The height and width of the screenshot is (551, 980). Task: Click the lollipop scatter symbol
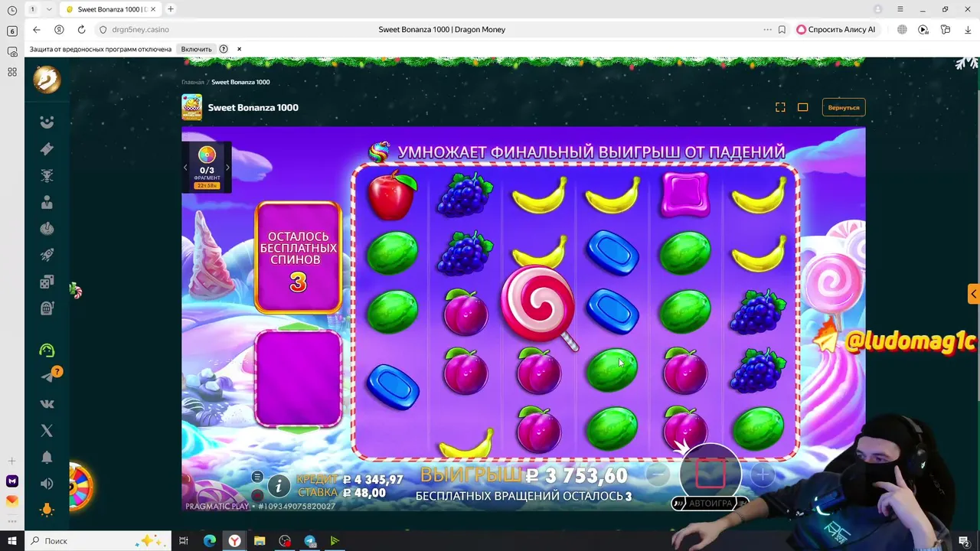(x=539, y=307)
